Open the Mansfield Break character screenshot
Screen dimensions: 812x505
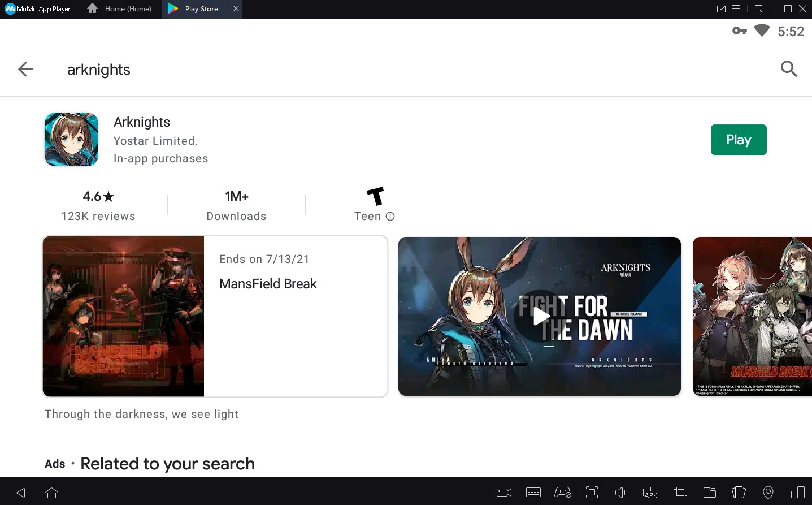click(753, 317)
